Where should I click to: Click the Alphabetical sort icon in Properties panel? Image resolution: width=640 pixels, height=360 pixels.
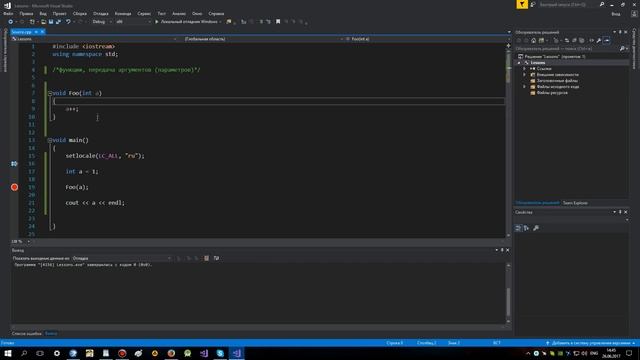point(526,228)
